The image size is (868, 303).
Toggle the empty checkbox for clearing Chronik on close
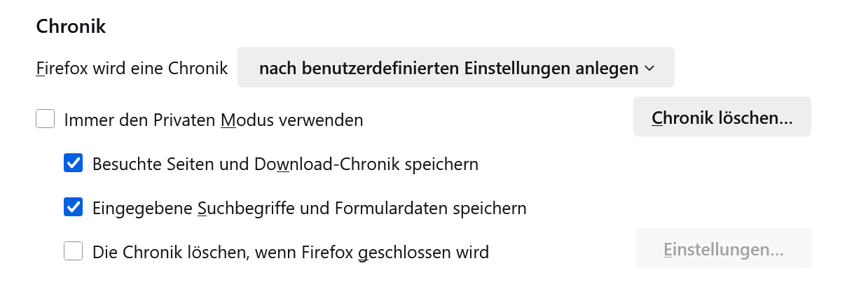pos(74,251)
